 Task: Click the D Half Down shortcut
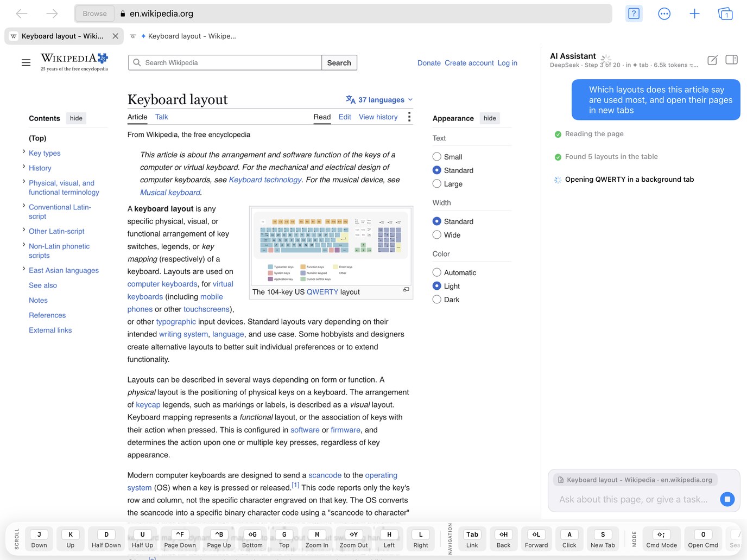coord(106,539)
